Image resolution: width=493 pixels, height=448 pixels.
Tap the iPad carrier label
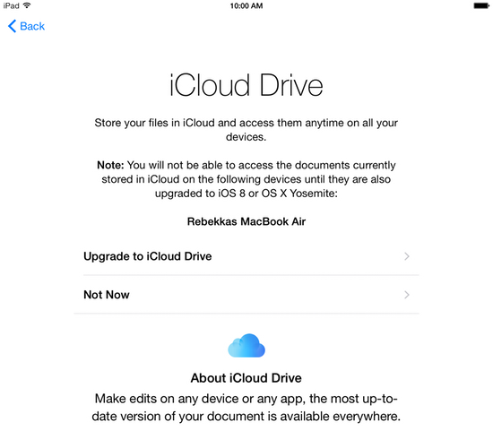(x=11, y=5)
